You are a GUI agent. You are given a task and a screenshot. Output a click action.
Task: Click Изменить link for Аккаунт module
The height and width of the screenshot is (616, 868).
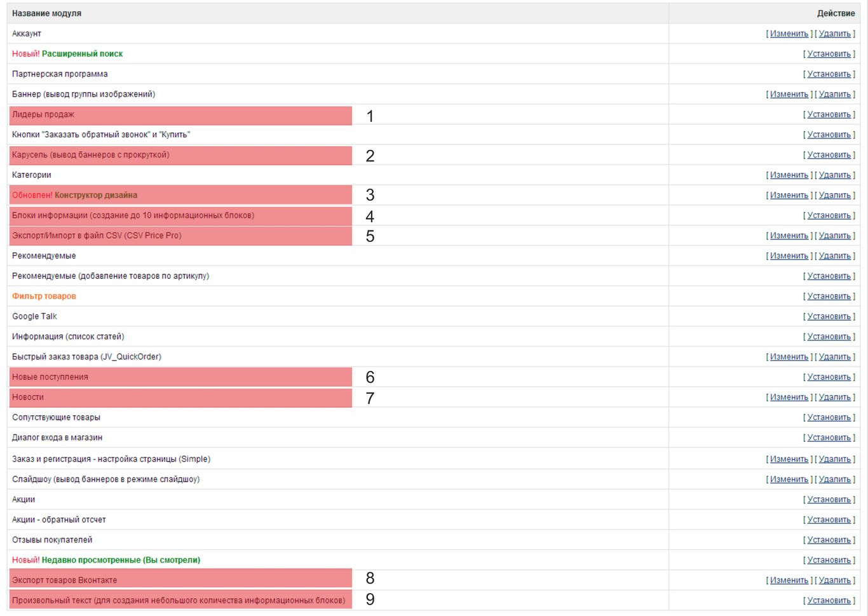[789, 34]
